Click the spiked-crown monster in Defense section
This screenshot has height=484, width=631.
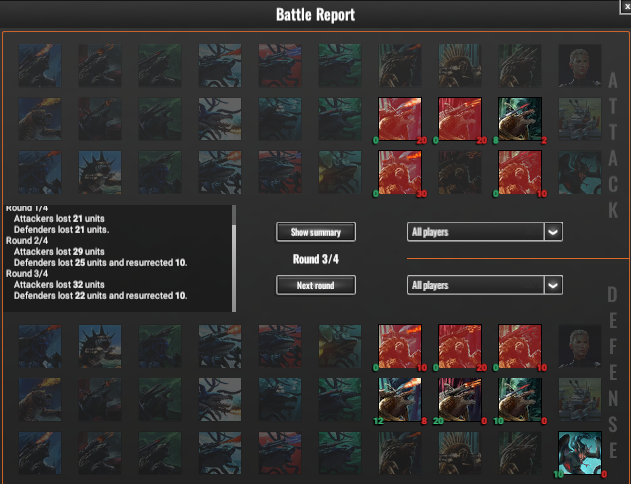click(100, 346)
